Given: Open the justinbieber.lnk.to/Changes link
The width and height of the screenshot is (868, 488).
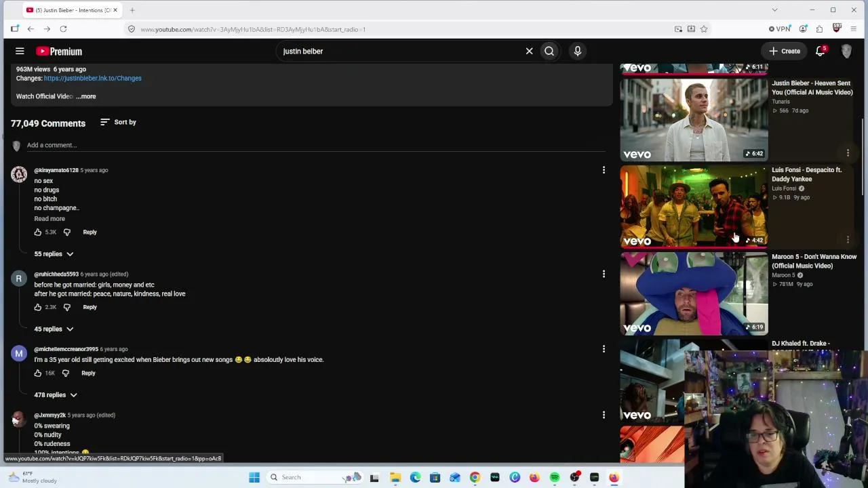Looking at the screenshot, I should pos(93,78).
